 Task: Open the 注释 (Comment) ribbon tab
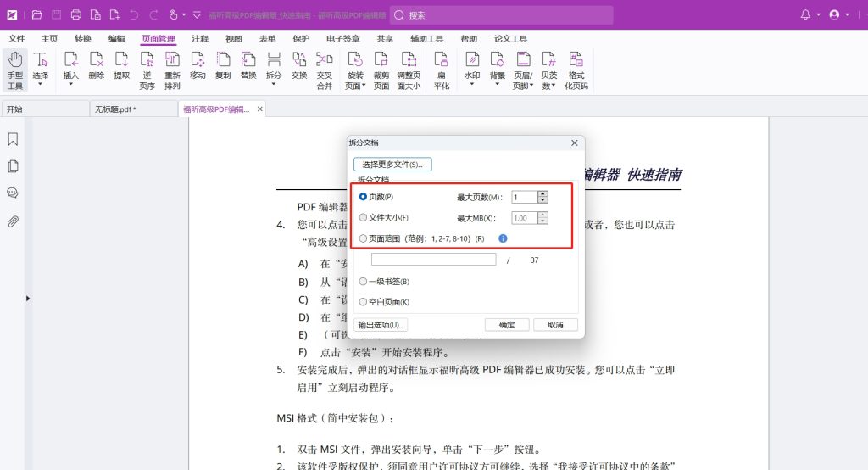coord(200,39)
